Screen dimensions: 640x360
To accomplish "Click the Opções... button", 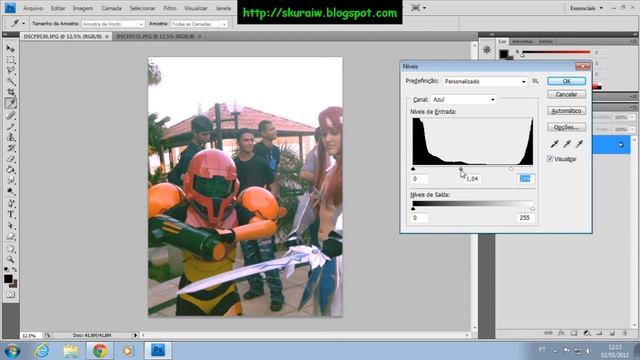I will point(567,127).
